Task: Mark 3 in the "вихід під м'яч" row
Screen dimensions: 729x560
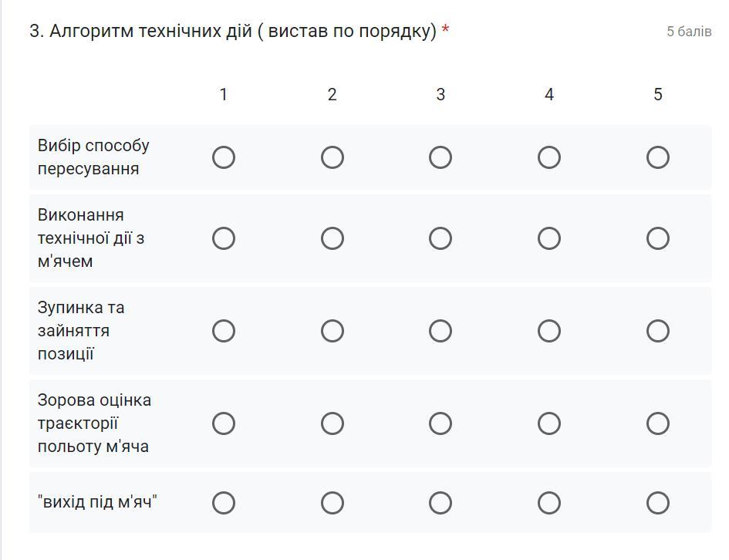Action: 440,503
